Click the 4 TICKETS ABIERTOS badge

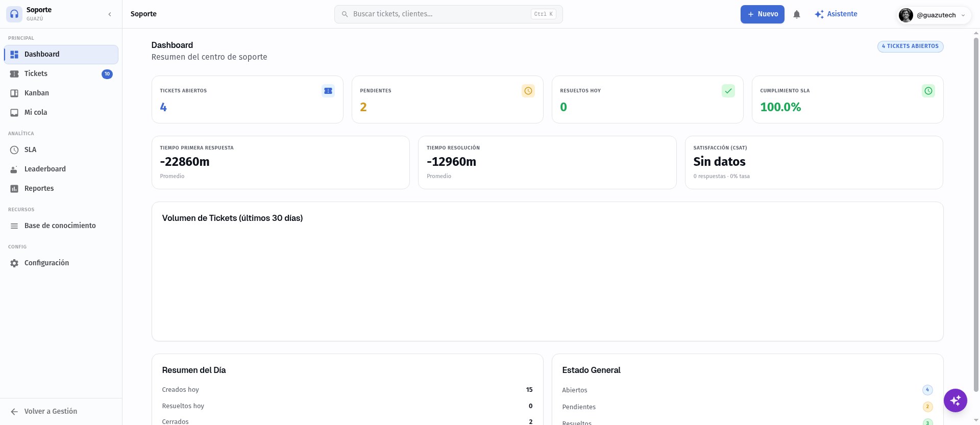(910, 46)
